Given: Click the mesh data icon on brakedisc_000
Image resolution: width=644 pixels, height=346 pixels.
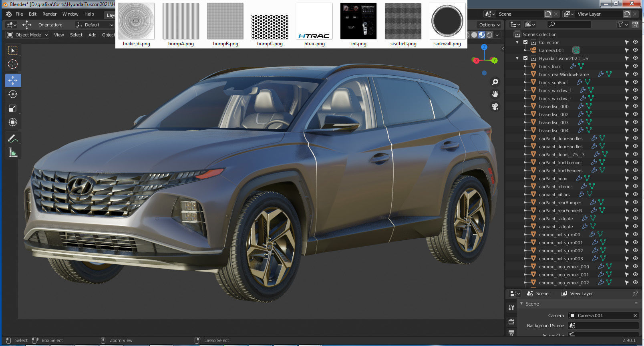Looking at the screenshot, I should [x=589, y=107].
